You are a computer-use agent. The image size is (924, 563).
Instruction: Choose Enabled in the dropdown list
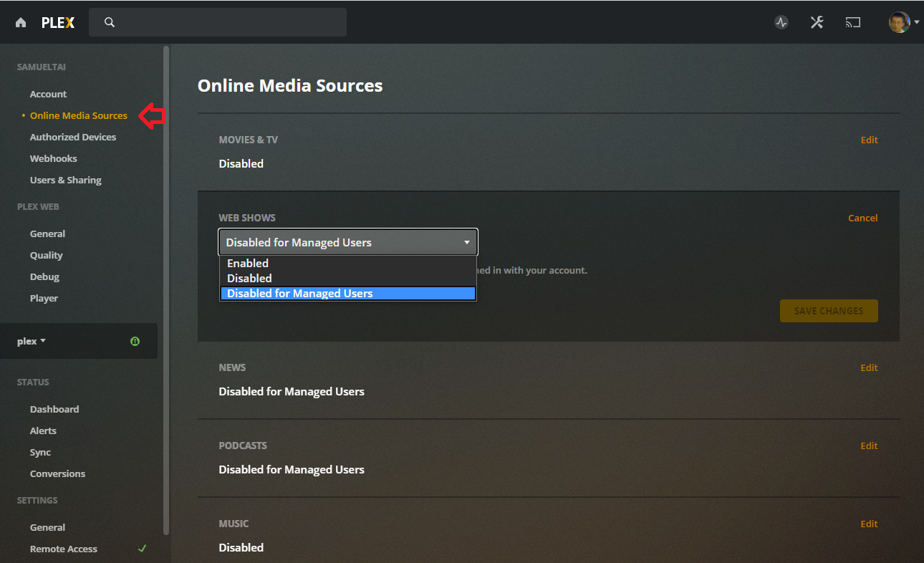click(x=348, y=263)
